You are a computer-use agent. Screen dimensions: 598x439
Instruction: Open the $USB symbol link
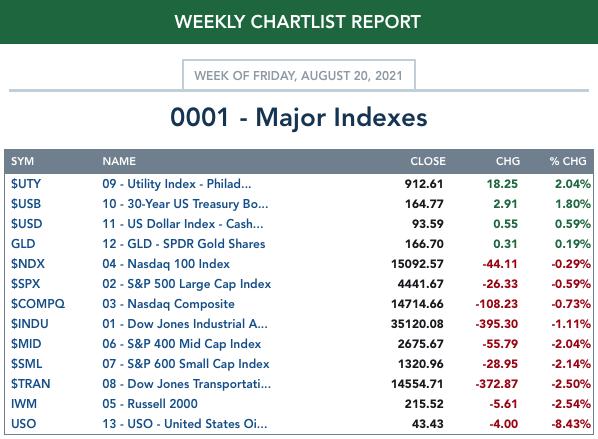click(26, 204)
